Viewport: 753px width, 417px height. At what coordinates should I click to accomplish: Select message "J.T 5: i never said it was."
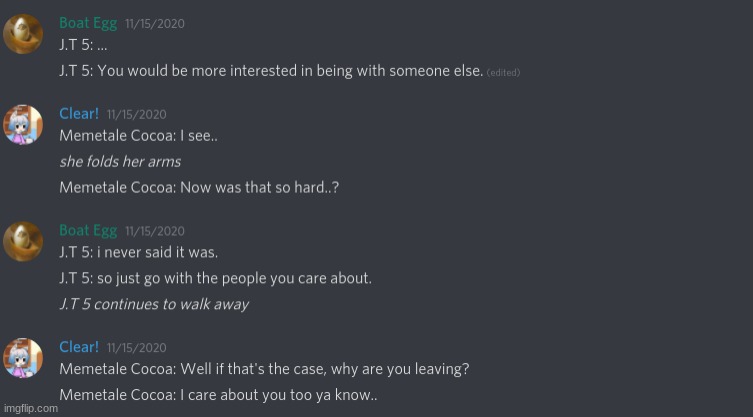(x=138, y=252)
